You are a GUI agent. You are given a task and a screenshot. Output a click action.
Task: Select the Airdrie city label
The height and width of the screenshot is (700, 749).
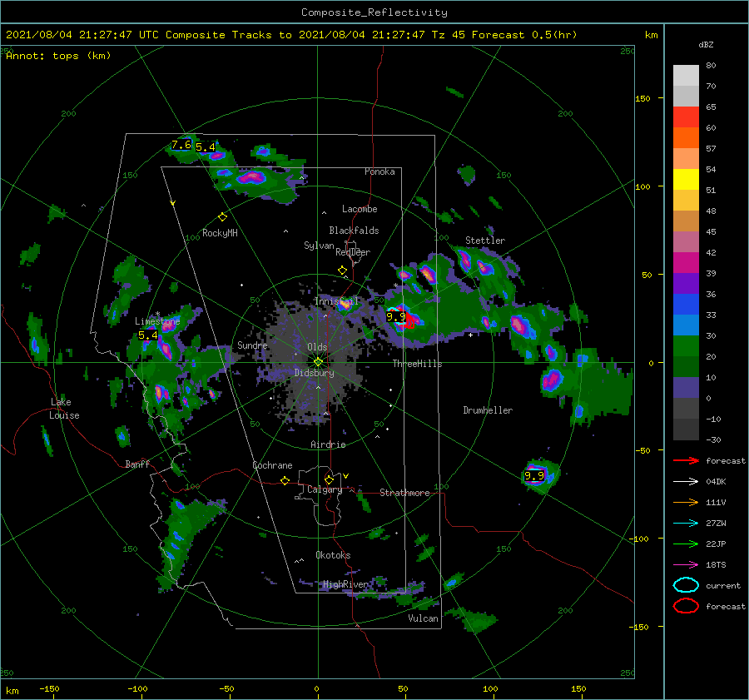click(328, 444)
